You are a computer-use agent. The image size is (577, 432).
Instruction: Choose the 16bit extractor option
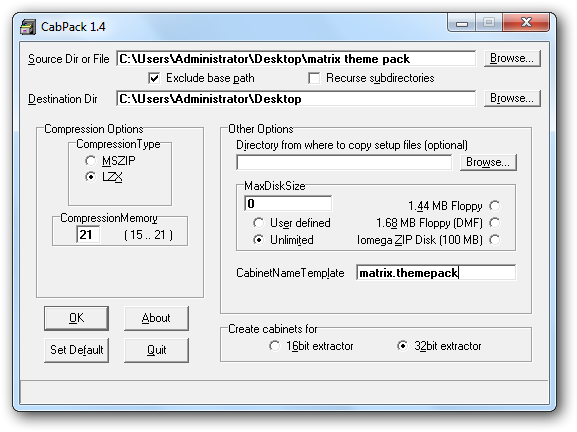point(275,346)
